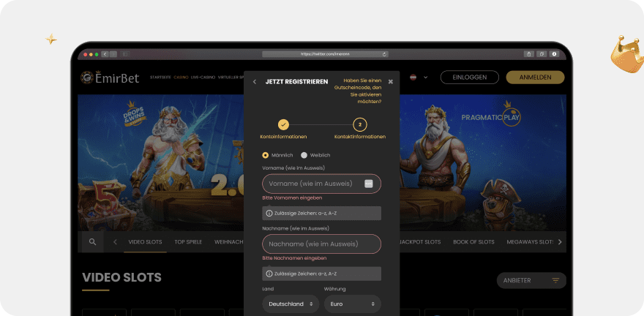644x316 pixels.
Task: Click 'Bitte Nachnamen eingeben' error text
Action: [x=294, y=258]
